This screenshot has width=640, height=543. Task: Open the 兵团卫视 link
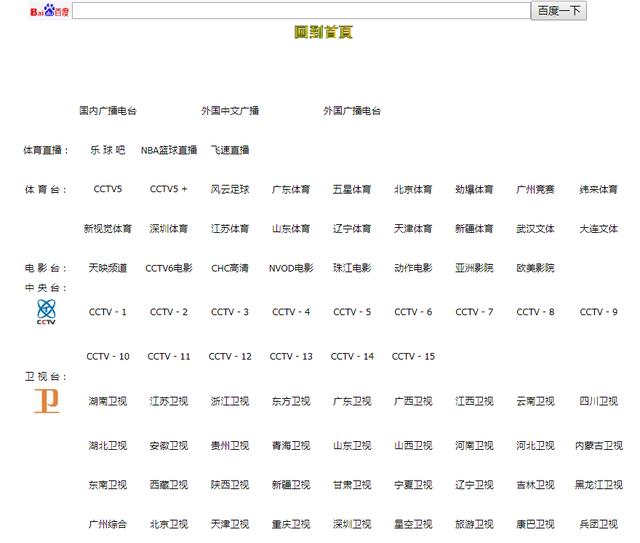599,524
